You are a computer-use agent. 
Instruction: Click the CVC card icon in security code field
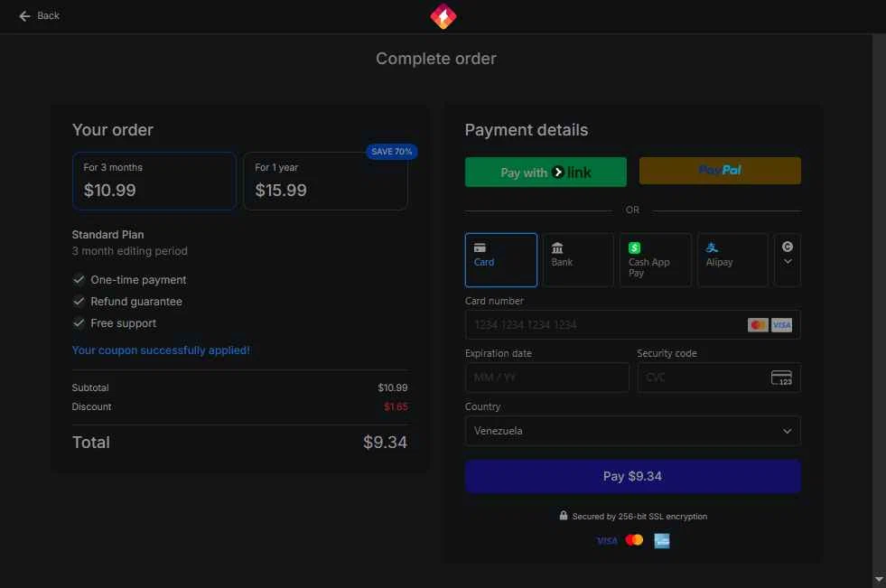click(781, 378)
